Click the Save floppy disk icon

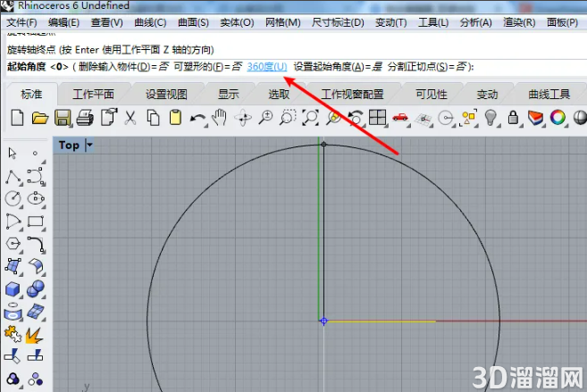pyautogui.click(x=63, y=118)
